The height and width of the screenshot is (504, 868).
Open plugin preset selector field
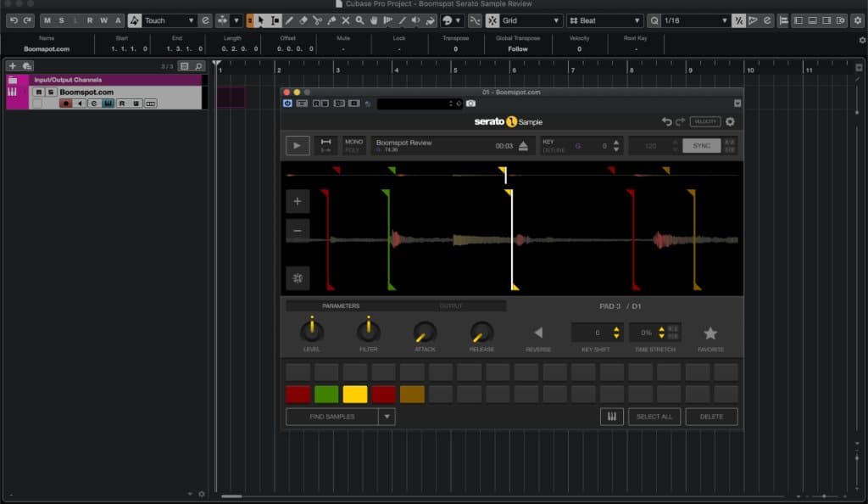[x=420, y=104]
